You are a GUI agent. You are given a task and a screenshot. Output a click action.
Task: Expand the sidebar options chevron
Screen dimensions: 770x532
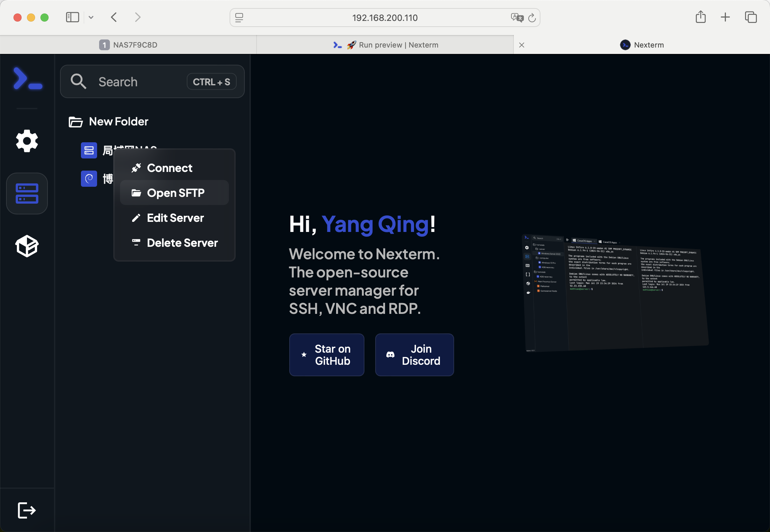[x=91, y=18]
